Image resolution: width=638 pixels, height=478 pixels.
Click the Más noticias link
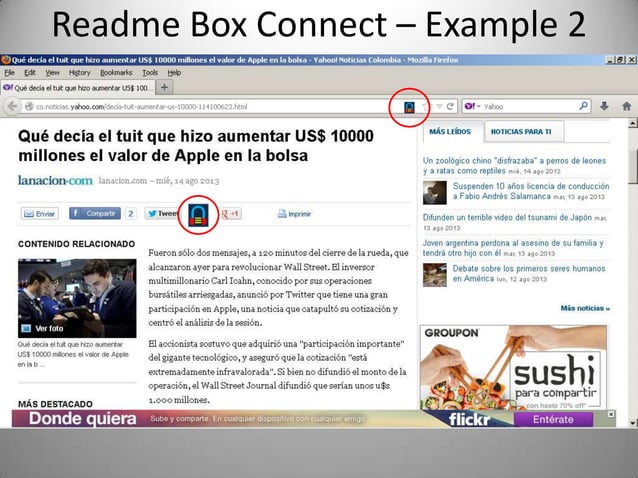click(x=585, y=308)
